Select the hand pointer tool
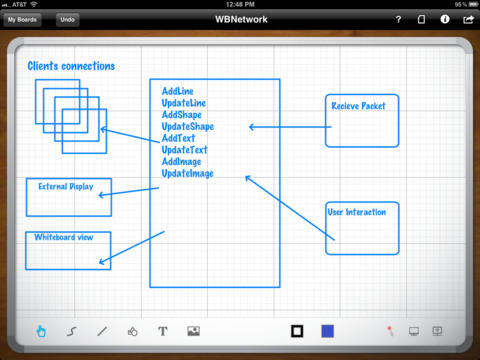Viewport: 480px width, 360px height. (x=41, y=331)
